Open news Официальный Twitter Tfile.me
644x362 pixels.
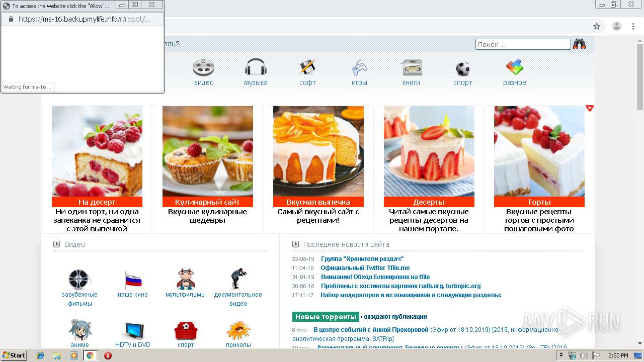coord(365,268)
